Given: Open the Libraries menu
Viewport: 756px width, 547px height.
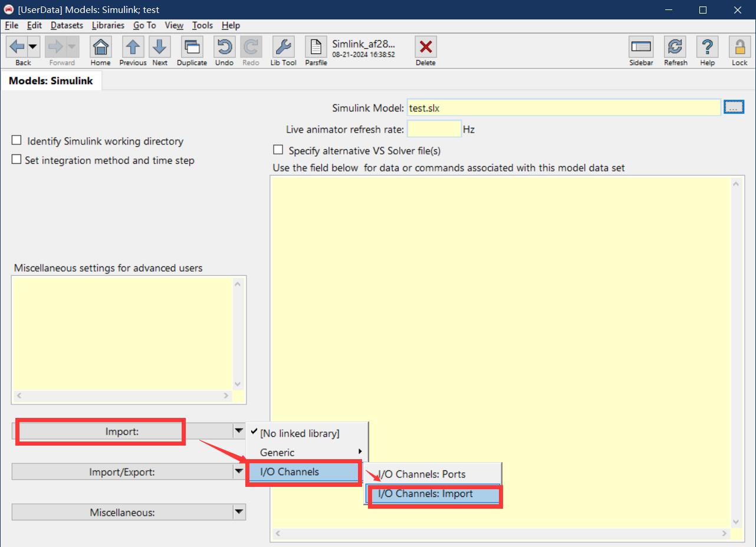Looking at the screenshot, I should pos(108,25).
